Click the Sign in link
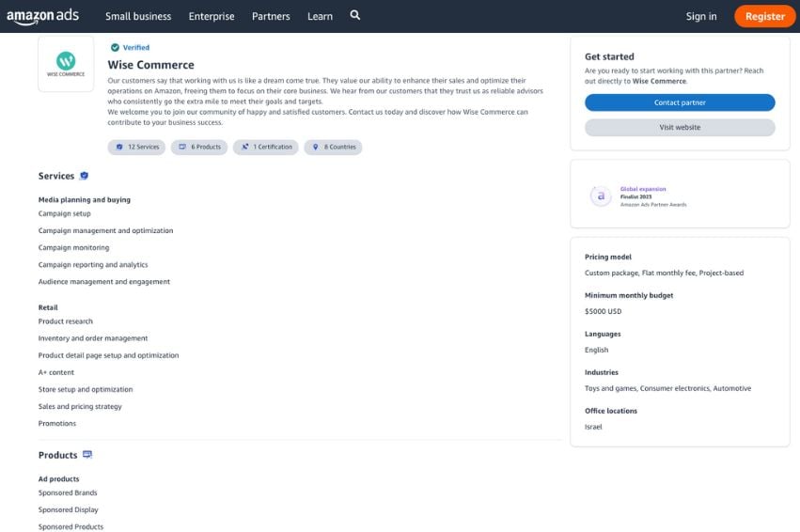Image resolution: width=800 pixels, height=532 pixels. [701, 16]
